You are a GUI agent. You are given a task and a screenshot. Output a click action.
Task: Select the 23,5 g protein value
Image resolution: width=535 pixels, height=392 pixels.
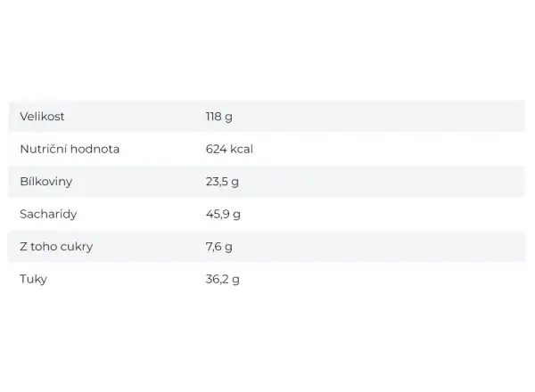pos(222,182)
